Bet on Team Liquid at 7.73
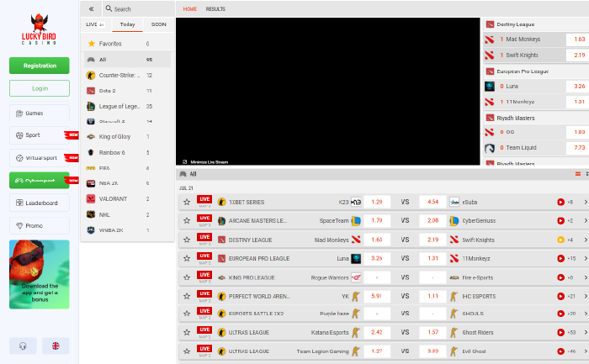 click(579, 148)
